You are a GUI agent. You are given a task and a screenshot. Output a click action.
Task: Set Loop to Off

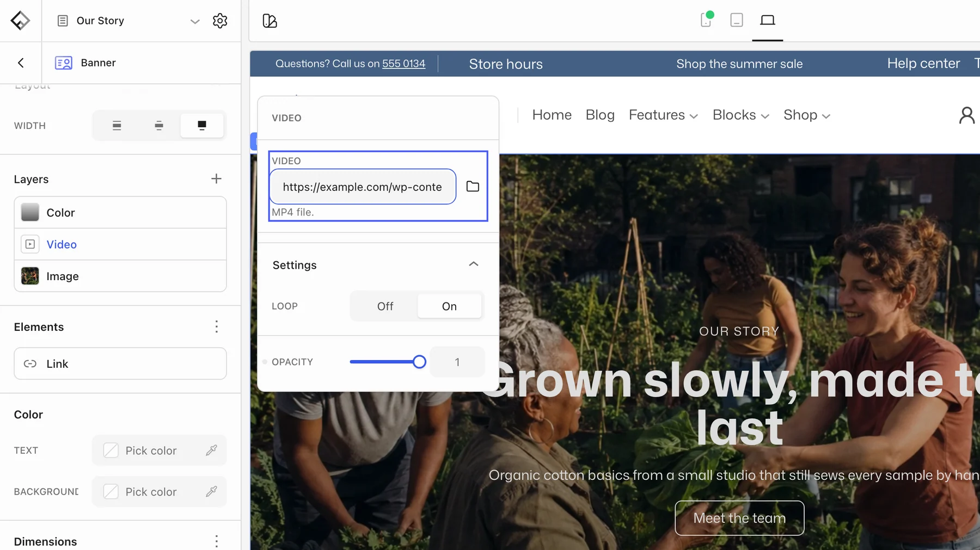pos(385,306)
